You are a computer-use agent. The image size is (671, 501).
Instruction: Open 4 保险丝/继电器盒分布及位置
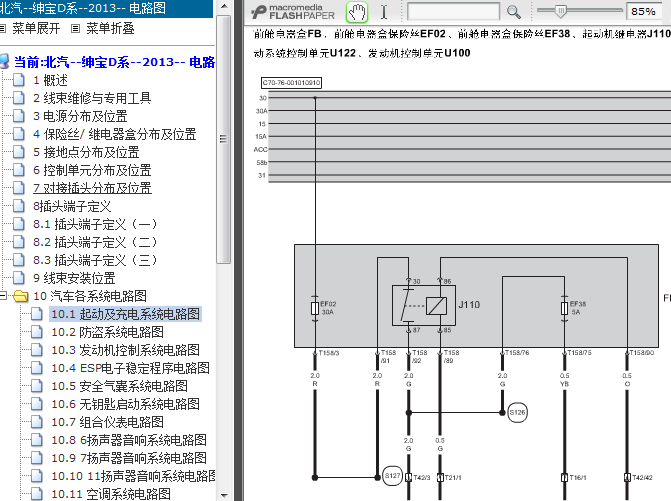point(115,134)
